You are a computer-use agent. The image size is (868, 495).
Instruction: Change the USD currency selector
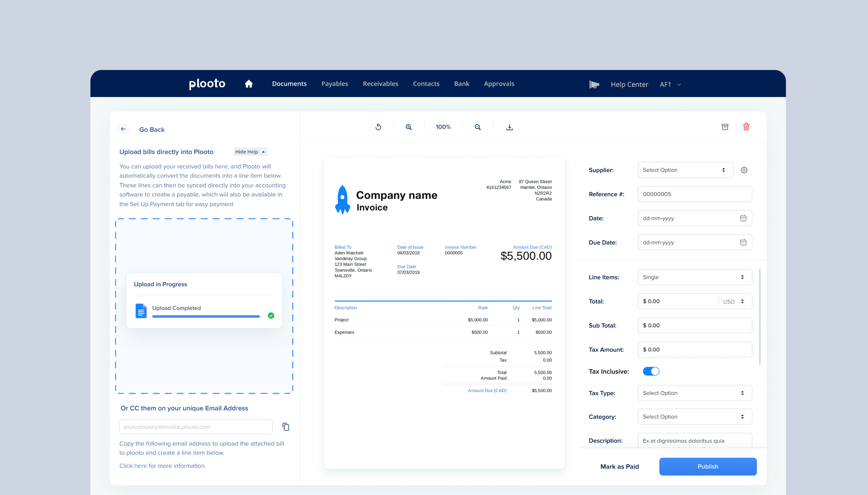(x=734, y=301)
